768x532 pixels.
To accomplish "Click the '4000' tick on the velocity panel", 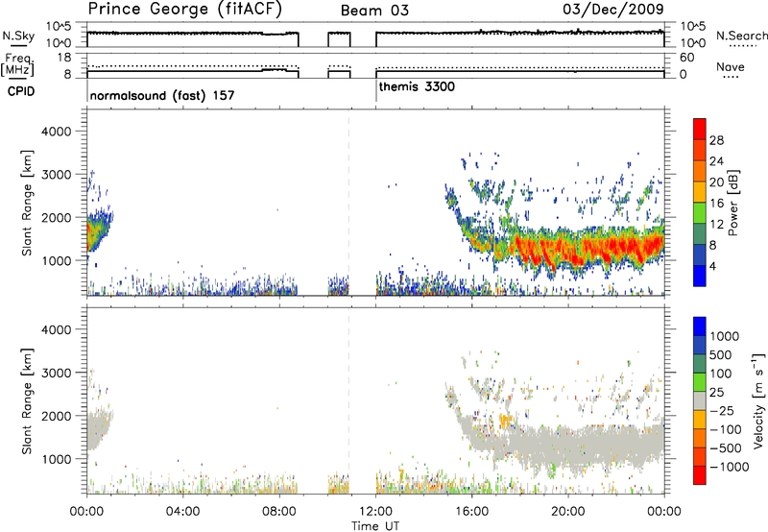I will [x=57, y=329].
